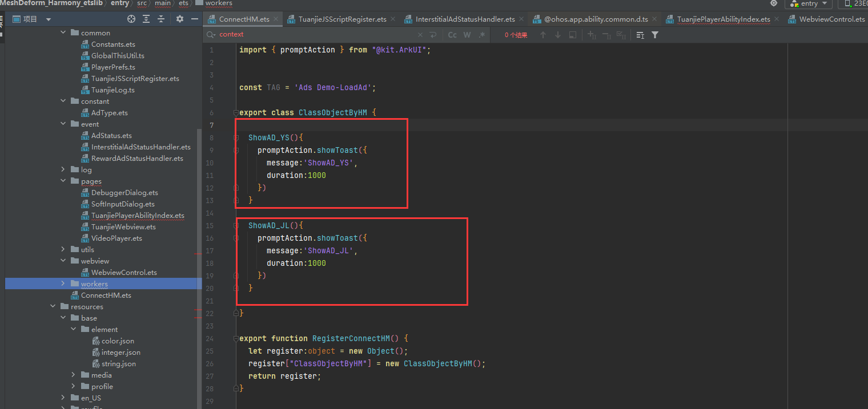Click Collapse All in project panel

161,19
